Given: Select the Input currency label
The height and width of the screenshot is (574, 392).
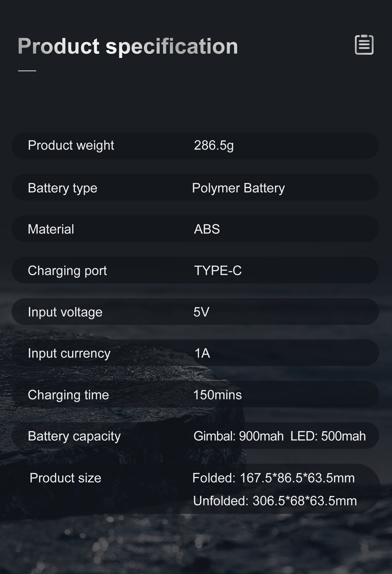Looking at the screenshot, I should coord(69,353).
